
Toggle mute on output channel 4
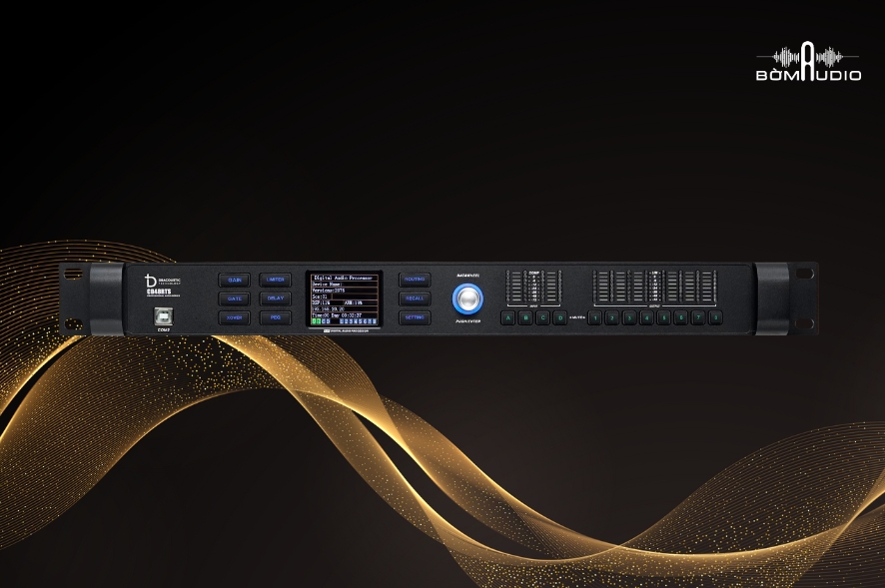(x=646, y=318)
